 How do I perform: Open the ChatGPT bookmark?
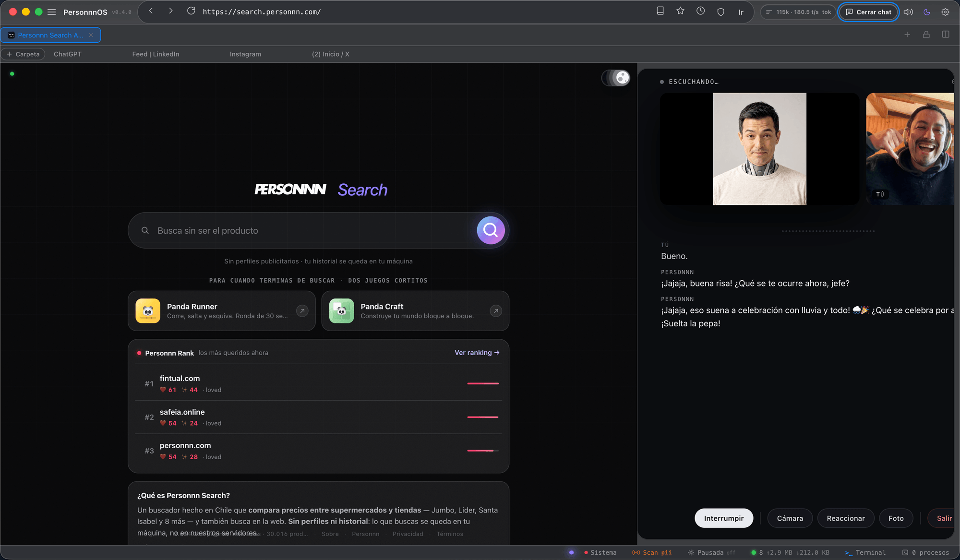68,54
